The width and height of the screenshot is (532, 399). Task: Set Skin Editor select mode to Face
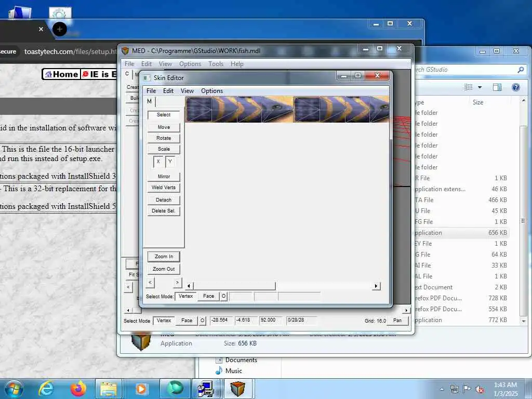[208, 296]
